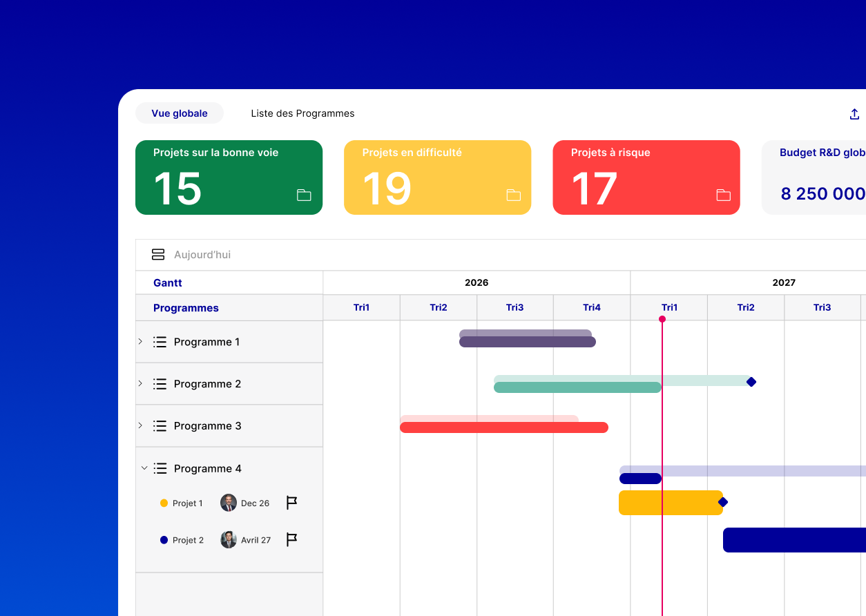The height and width of the screenshot is (616, 866).
Task: Click the yellow status dot of Projet 1
Action: (164, 503)
